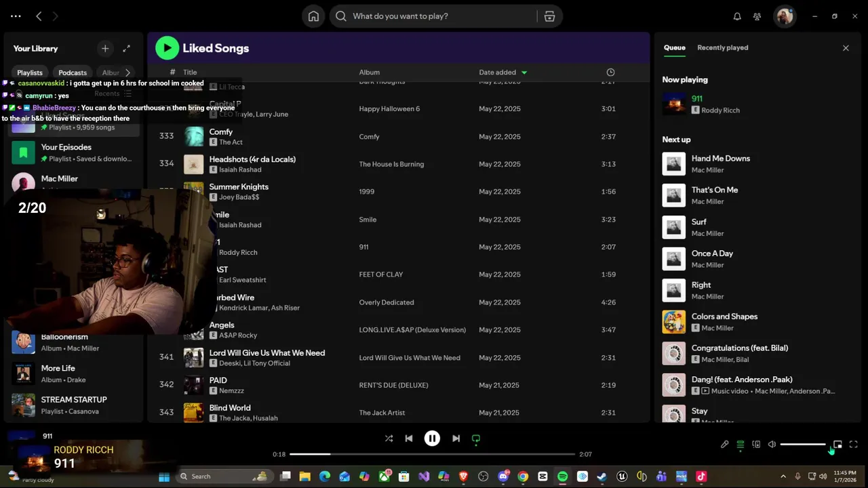Close the Queue side panel
The width and height of the screenshot is (868, 488).
[x=846, y=48]
